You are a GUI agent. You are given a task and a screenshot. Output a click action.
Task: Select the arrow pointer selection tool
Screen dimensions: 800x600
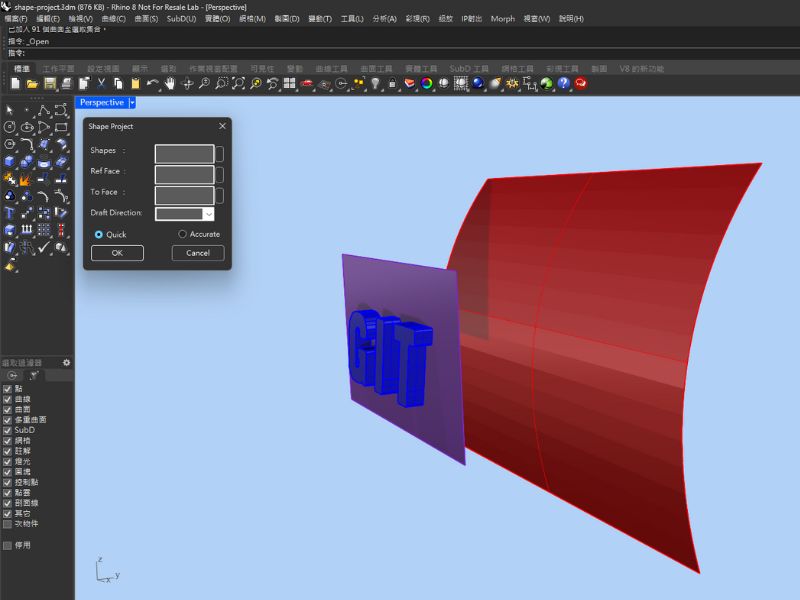[9, 110]
